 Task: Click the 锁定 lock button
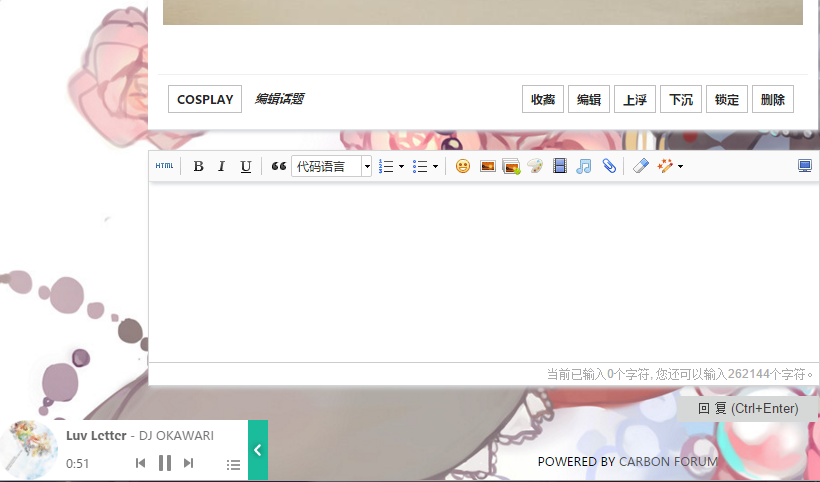pos(727,99)
